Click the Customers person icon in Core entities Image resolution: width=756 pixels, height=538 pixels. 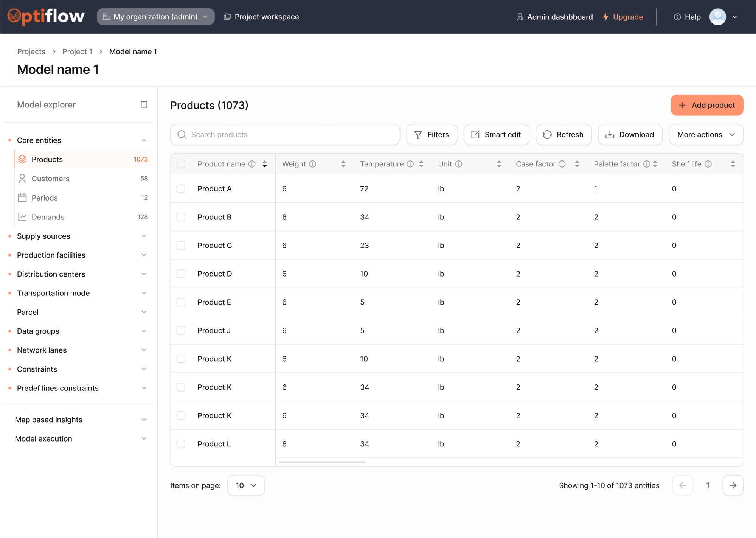[x=22, y=178]
